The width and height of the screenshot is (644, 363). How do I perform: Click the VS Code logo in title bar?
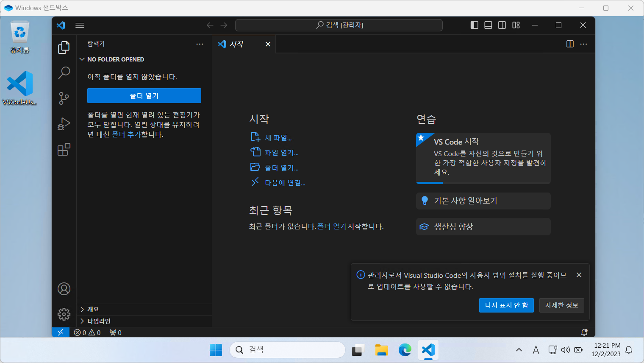pyautogui.click(x=61, y=25)
